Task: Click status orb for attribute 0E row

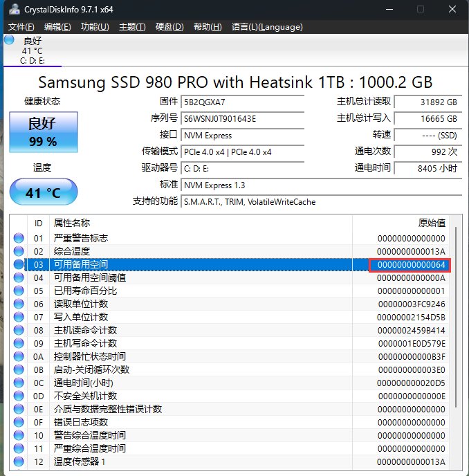Action: click(x=19, y=409)
